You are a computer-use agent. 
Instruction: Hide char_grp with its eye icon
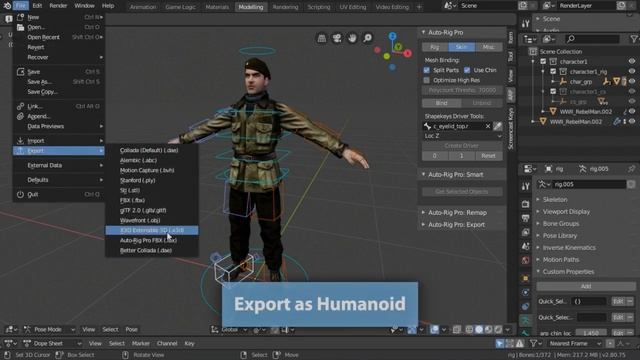(x=632, y=81)
